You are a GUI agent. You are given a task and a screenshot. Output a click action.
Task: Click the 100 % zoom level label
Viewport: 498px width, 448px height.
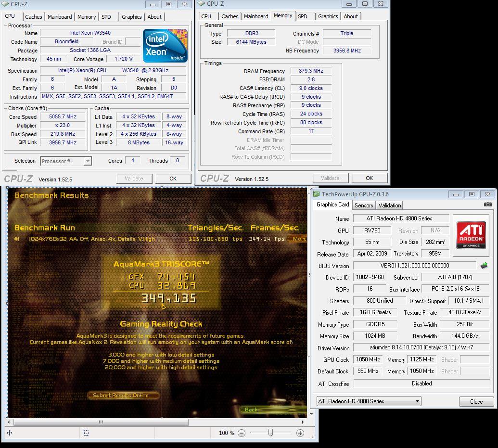click(227, 433)
